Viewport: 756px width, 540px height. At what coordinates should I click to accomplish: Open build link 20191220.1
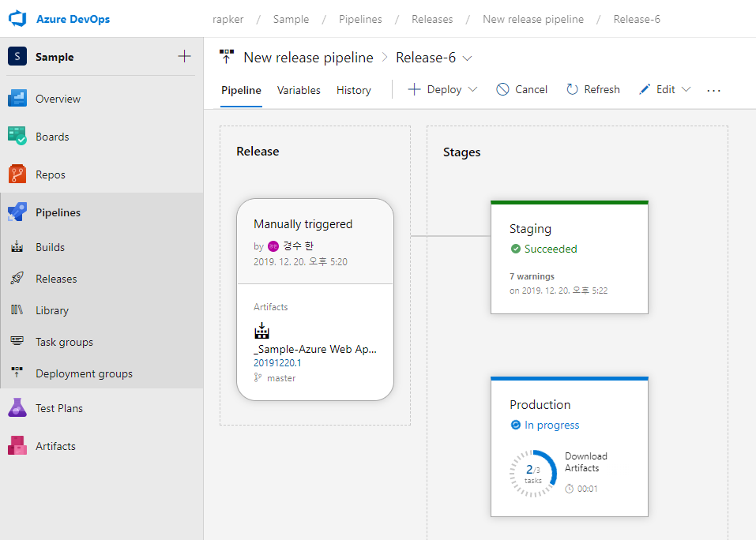pyautogui.click(x=277, y=362)
